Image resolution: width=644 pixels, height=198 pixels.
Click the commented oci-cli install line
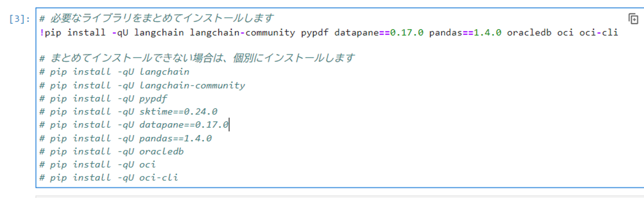[x=109, y=178]
